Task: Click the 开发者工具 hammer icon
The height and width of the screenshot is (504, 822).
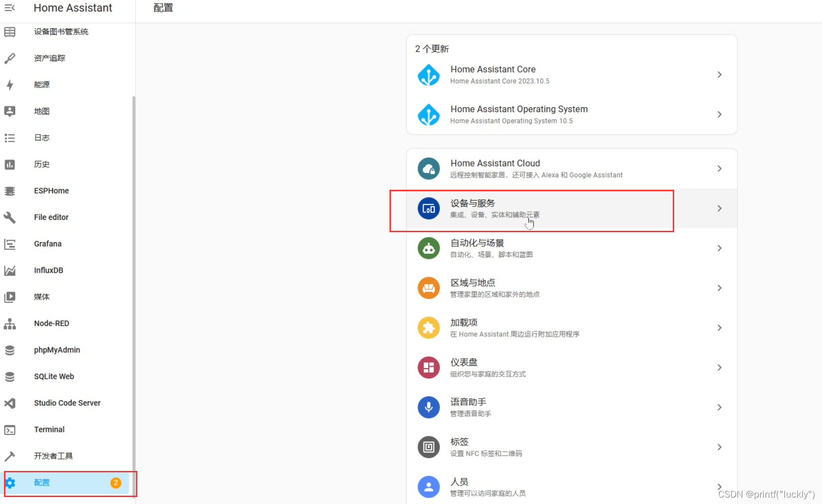Action: point(10,456)
